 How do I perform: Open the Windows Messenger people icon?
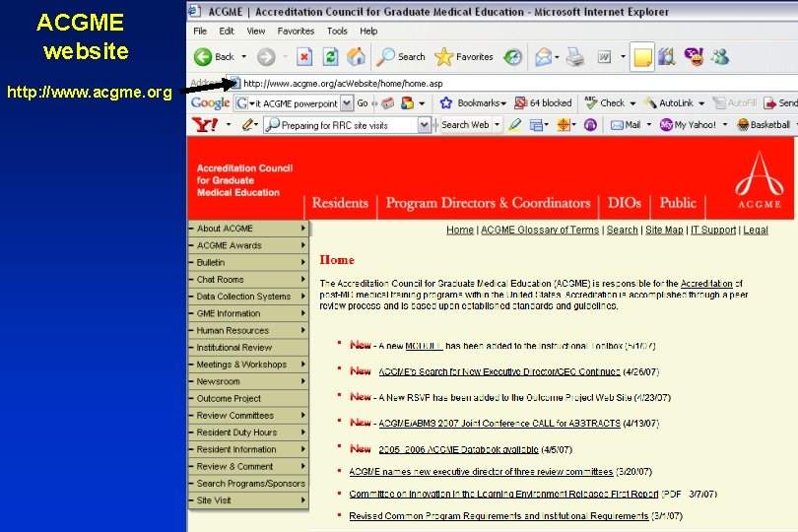click(x=720, y=56)
